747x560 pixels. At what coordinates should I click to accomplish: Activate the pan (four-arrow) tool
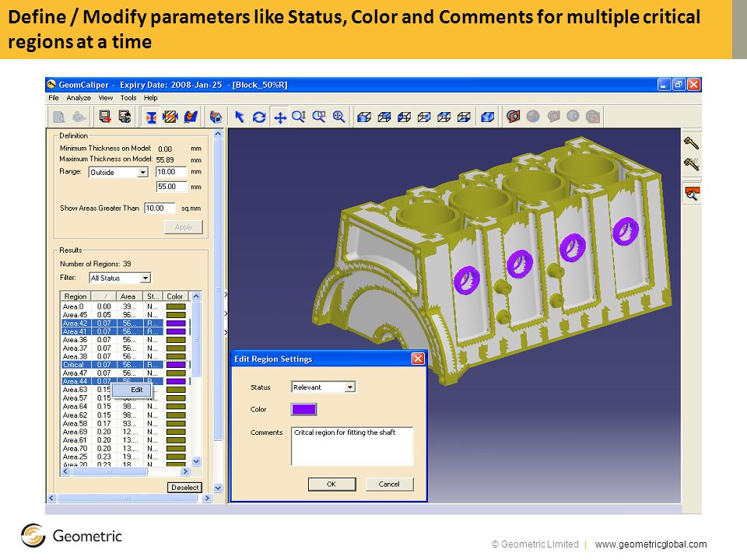pos(280,117)
